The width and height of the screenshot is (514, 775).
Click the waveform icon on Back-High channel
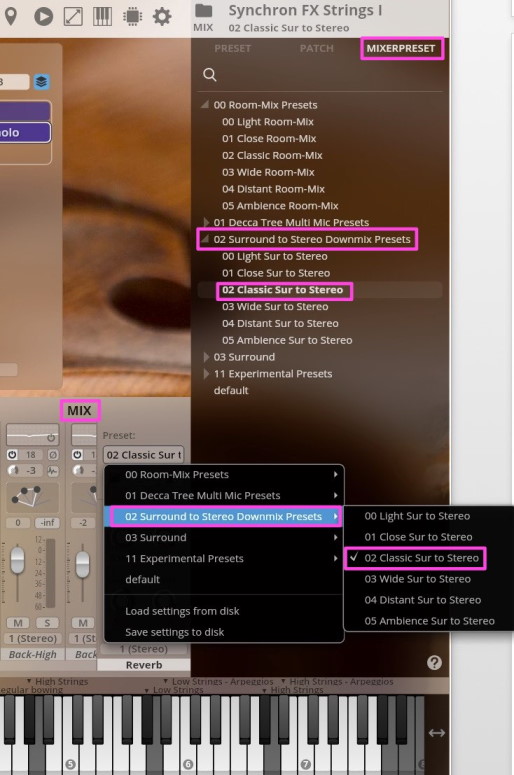click(x=52, y=471)
